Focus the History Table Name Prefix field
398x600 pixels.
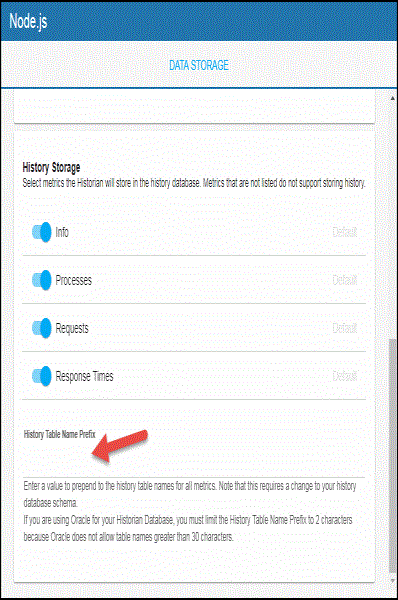point(194,460)
